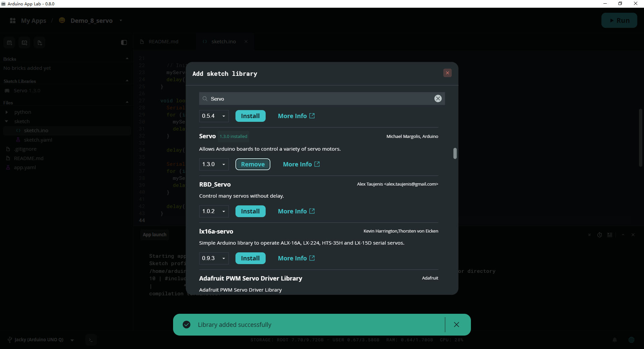Click the editor vertical scrollbar
The width and height of the screenshot is (644, 349).
640,138
